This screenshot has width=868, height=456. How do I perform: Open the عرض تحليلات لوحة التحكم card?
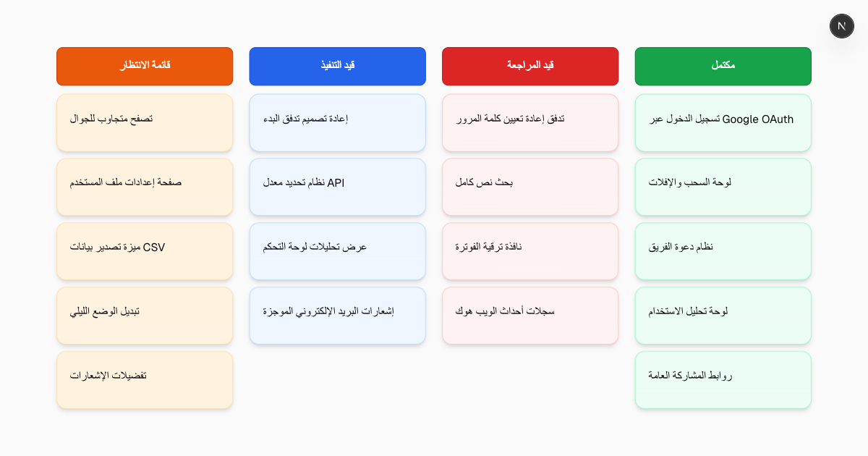click(x=338, y=251)
